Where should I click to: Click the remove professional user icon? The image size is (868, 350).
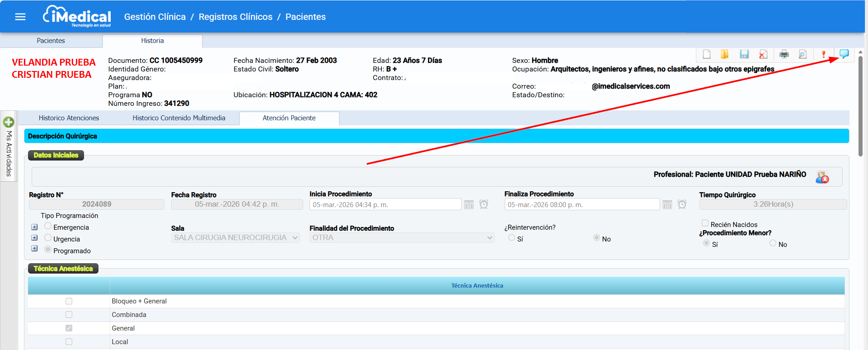pos(822,177)
